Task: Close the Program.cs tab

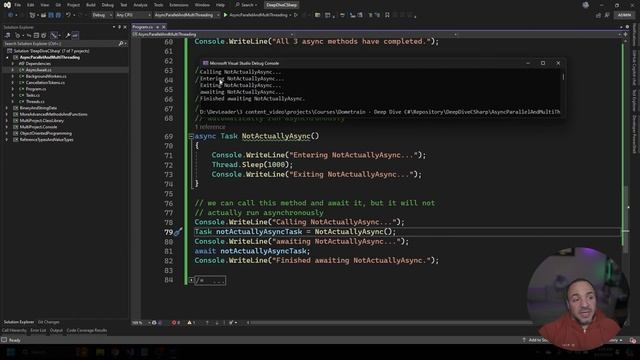Action: click(x=164, y=27)
